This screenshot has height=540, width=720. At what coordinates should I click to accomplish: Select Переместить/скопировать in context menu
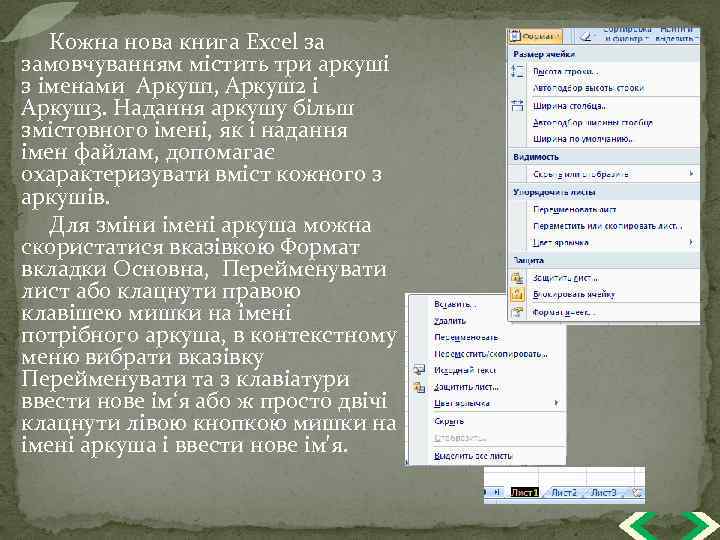pos(491,354)
